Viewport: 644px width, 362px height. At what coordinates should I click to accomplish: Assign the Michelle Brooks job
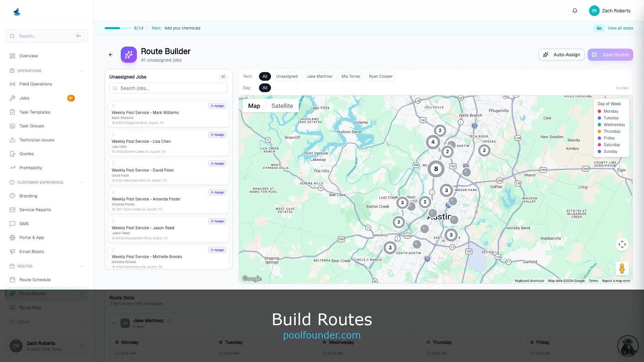pos(217,250)
